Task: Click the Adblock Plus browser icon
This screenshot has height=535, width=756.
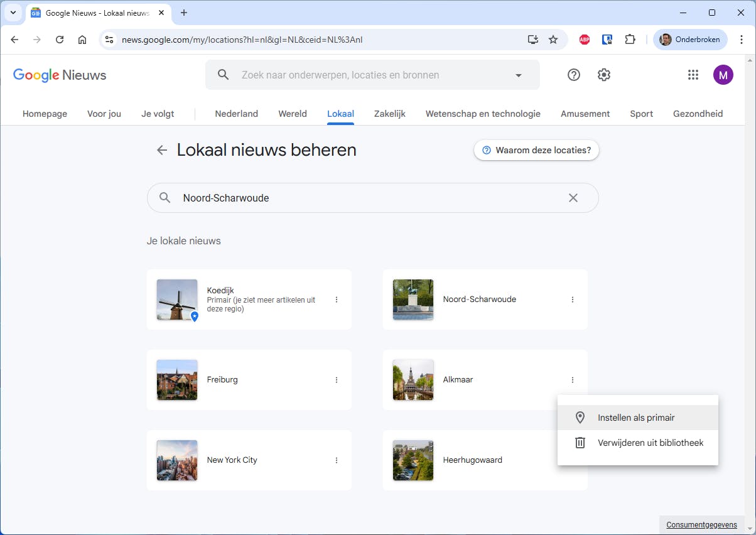Action: (x=584, y=39)
